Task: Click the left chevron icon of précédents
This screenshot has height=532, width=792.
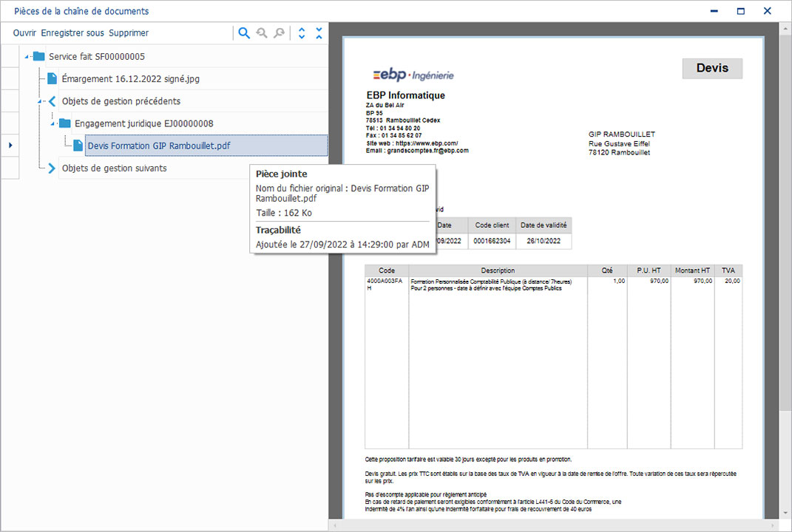Action: [x=52, y=101]
